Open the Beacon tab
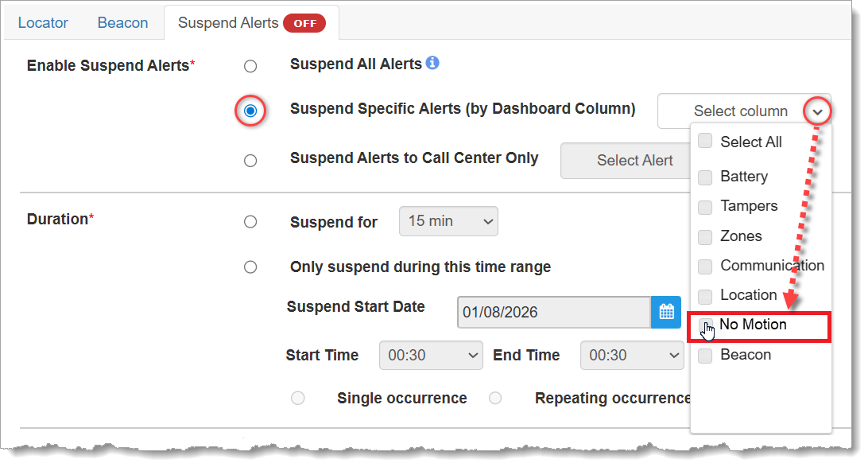 [122, 22]
